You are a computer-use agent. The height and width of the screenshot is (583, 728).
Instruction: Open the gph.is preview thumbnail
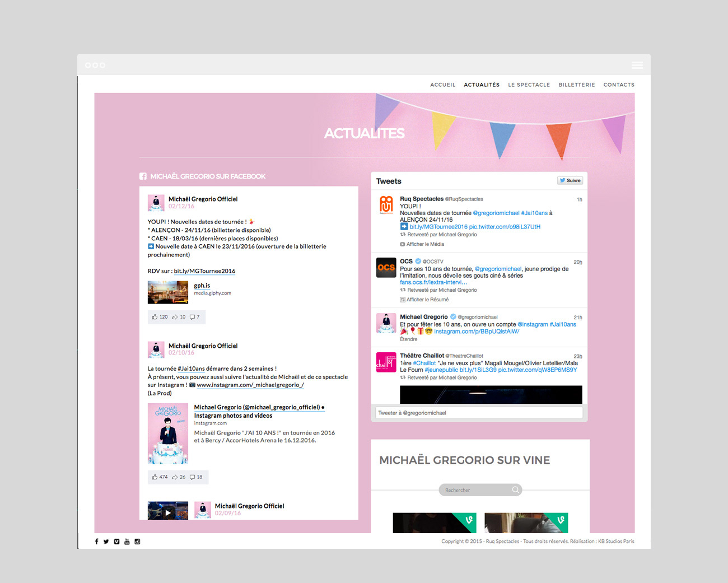tap(168, 292)
